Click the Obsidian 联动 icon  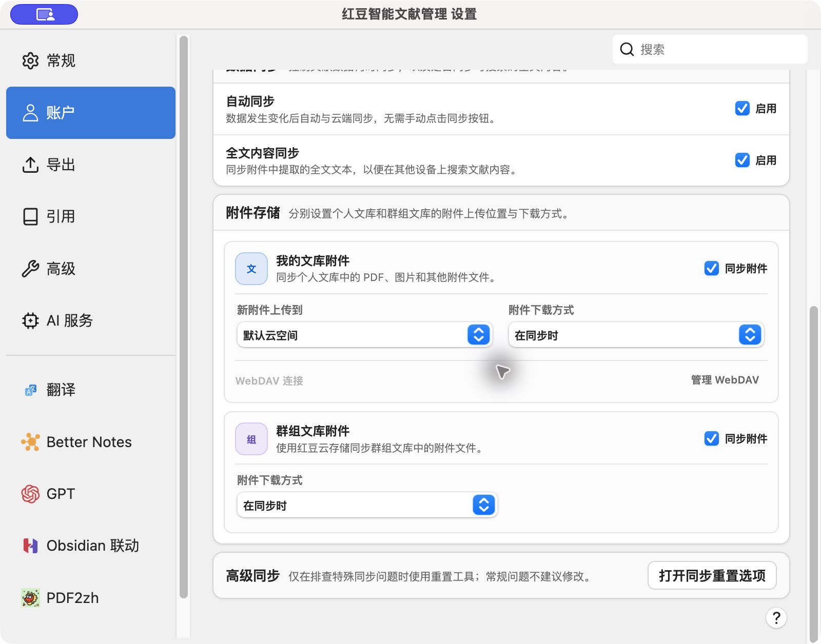coord(30,546)
